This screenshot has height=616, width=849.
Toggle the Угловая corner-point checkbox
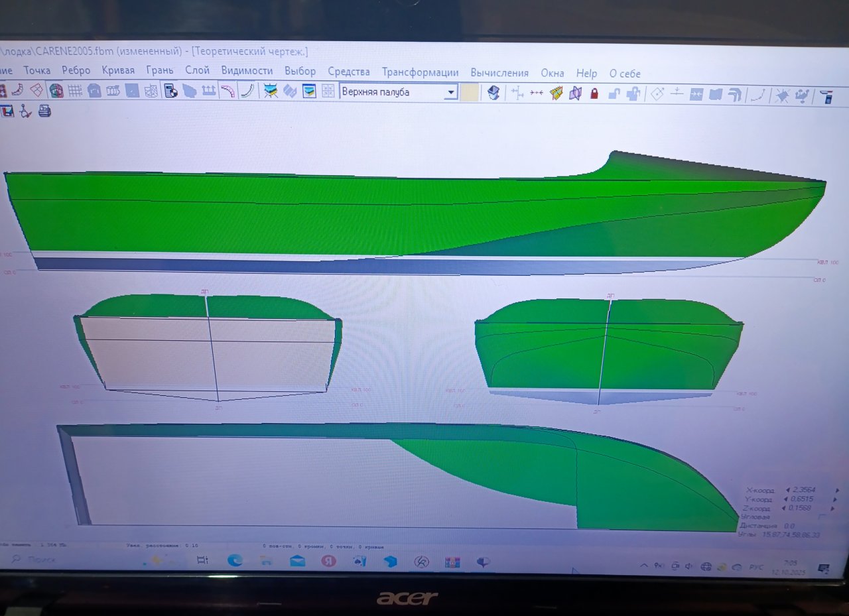[x=822, y=516]
